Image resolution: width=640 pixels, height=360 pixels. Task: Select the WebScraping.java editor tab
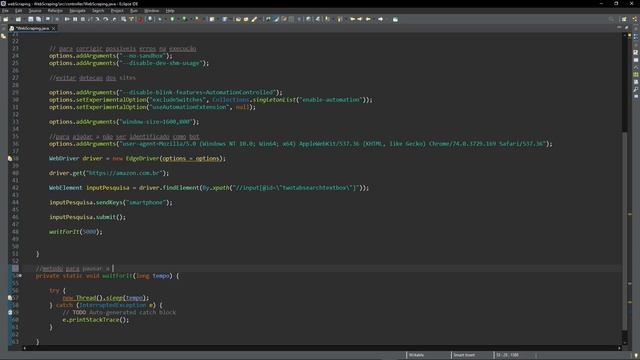pos(32,28)
